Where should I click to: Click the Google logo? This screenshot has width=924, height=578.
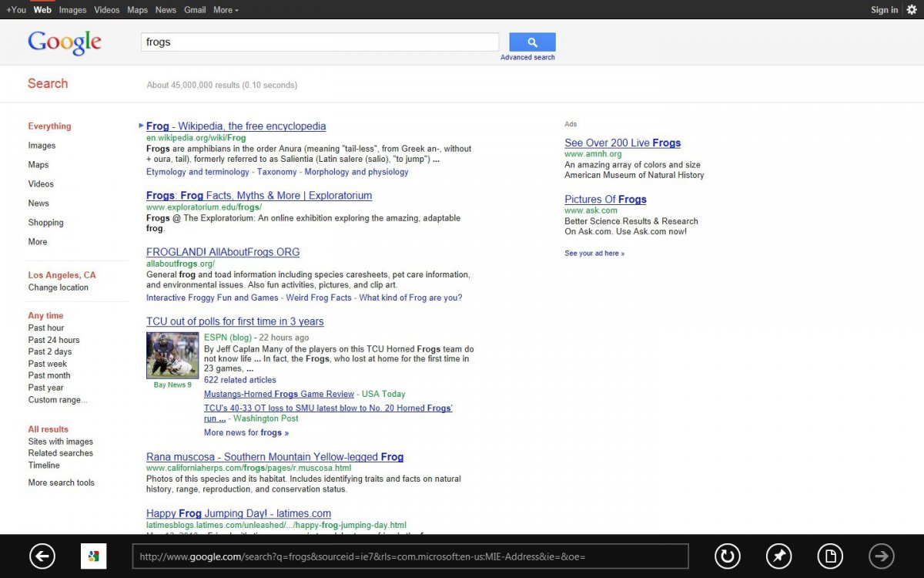click(65, 42)
